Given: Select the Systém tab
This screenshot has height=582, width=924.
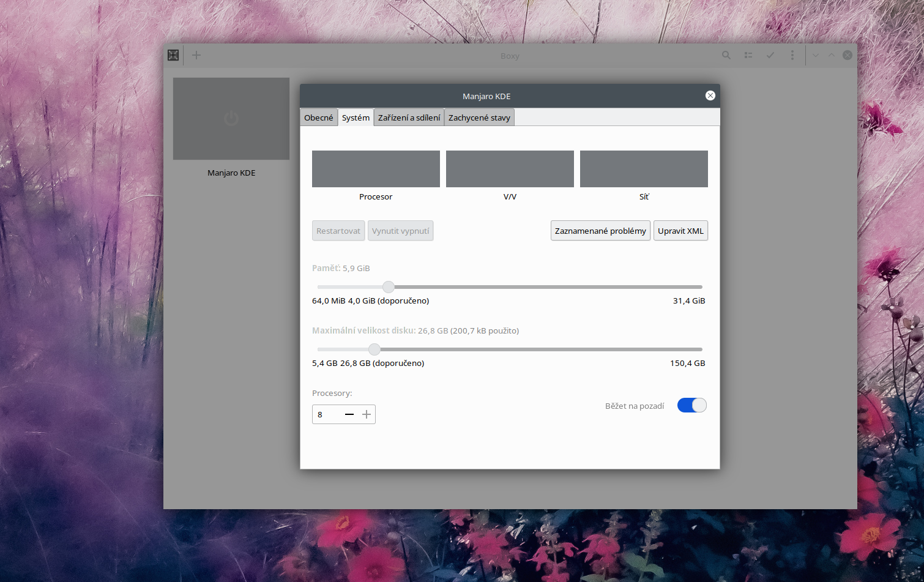Looking at the screenshot, I should (x=356, y=118).
